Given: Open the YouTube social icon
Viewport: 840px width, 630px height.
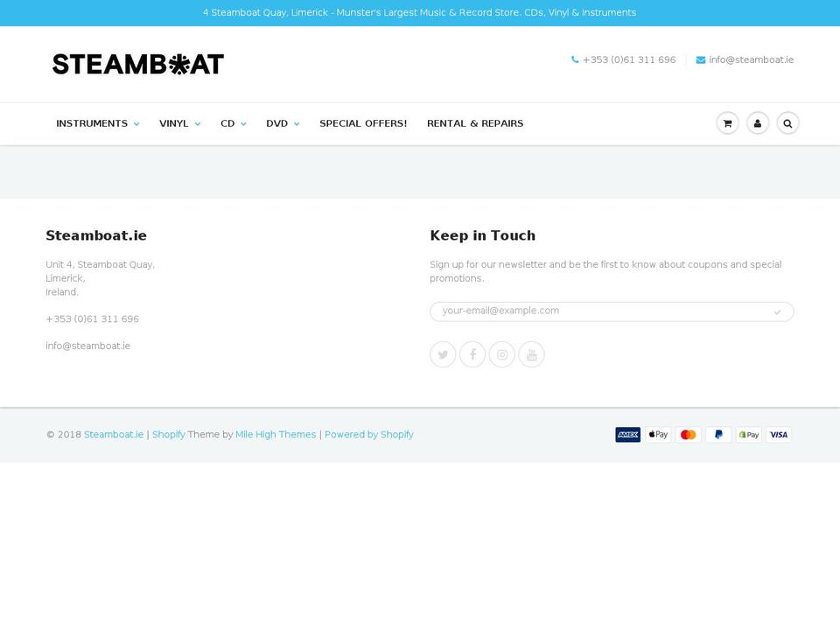Looking at the screenshot, I should click(x=531, y=354).
